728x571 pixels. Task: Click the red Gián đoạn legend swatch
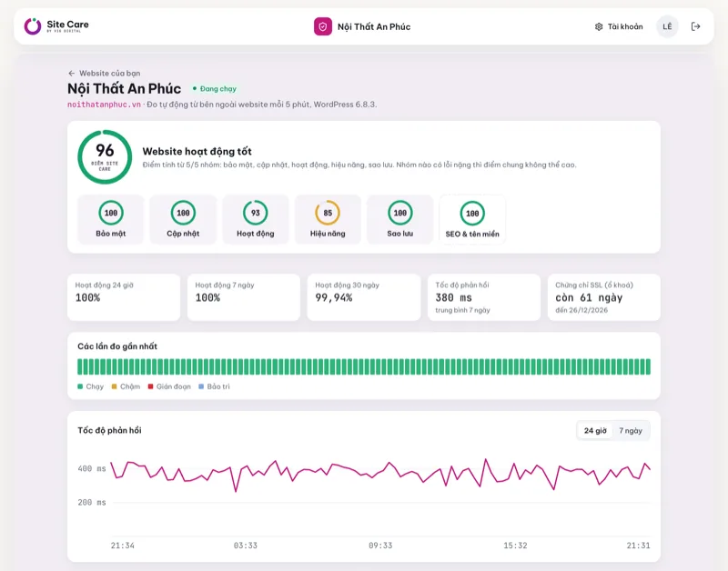150,386
